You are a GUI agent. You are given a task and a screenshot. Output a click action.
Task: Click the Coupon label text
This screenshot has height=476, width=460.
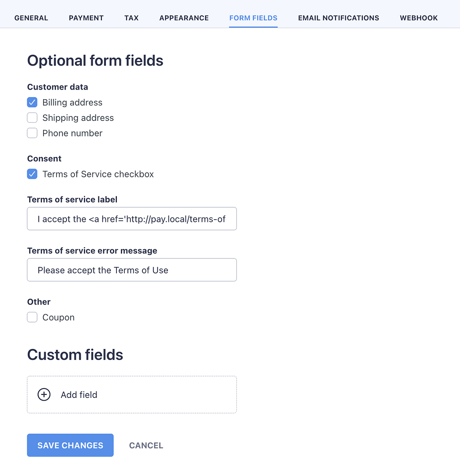58,318
